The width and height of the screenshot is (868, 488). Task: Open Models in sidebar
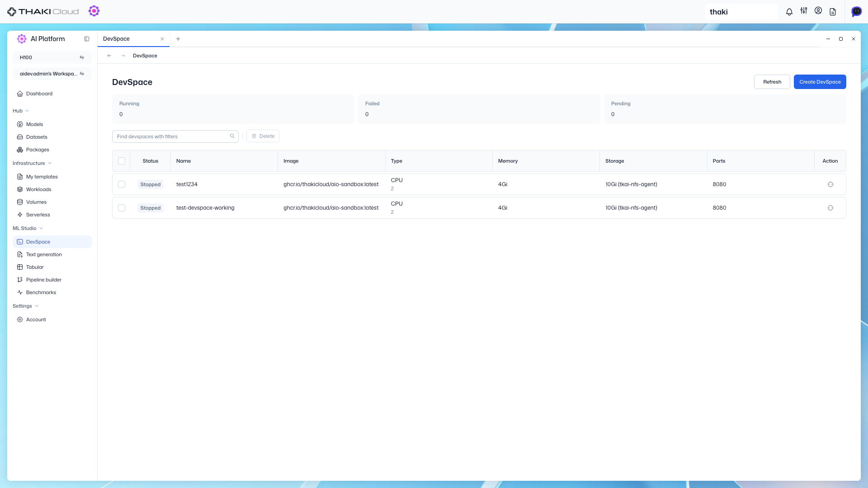pyautogui.click(x=52, y=124)
